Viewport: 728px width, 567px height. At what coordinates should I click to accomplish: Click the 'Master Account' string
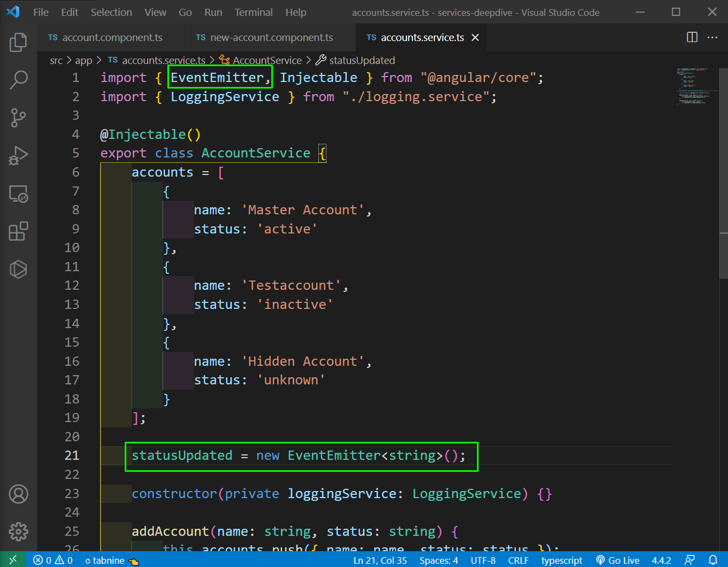tap(303, 210)
